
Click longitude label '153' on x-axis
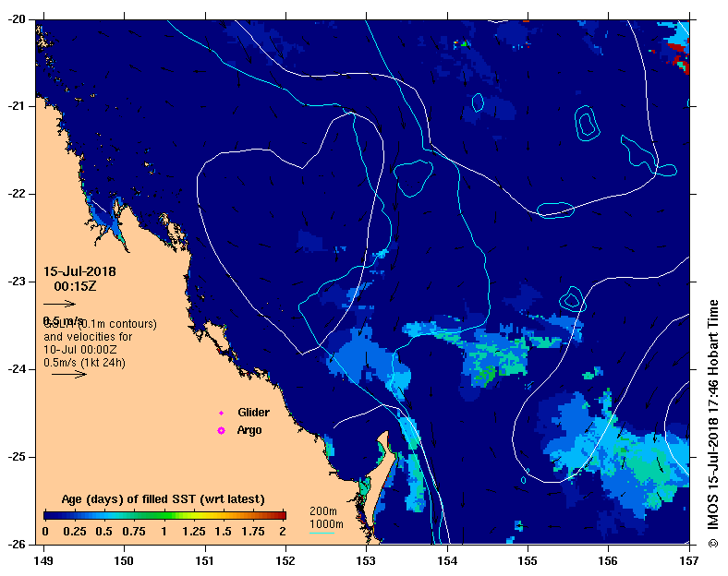click(x=366, y=560)
